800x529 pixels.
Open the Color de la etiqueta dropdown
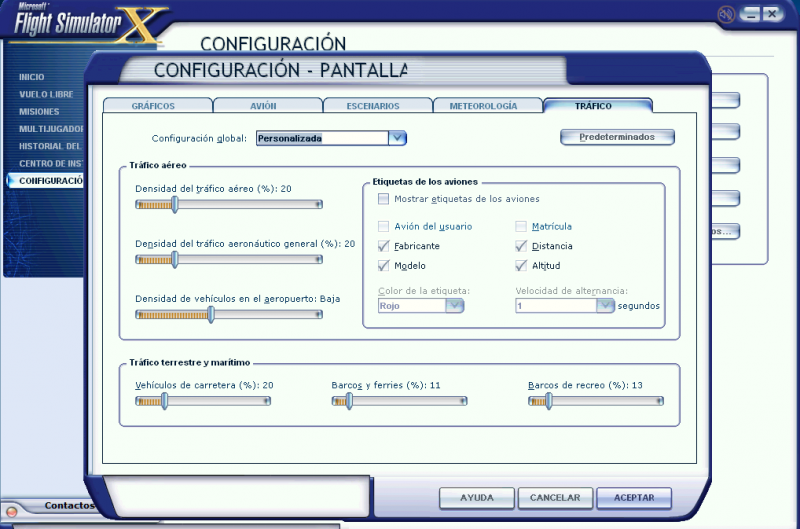[454, 306]
